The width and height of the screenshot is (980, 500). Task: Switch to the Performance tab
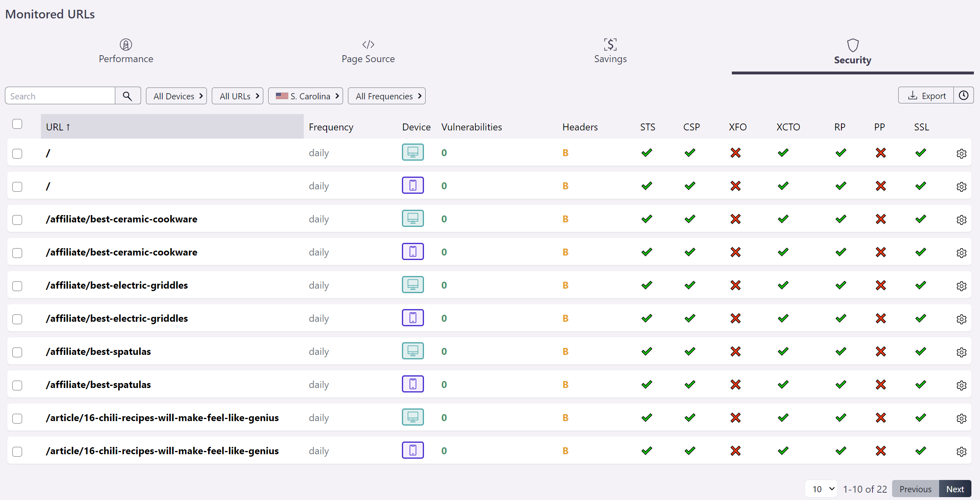tap(126, 51)
